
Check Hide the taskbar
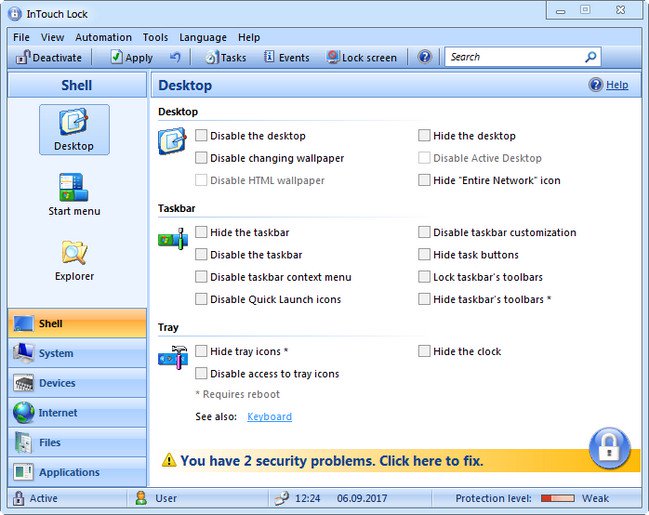(x=201, y=232)
